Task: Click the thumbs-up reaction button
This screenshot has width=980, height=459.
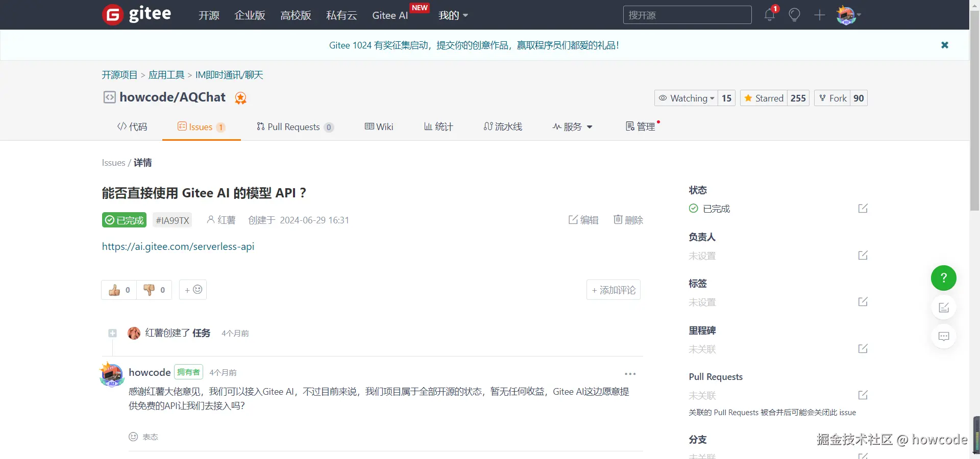Action: click(x=119, y=290)
